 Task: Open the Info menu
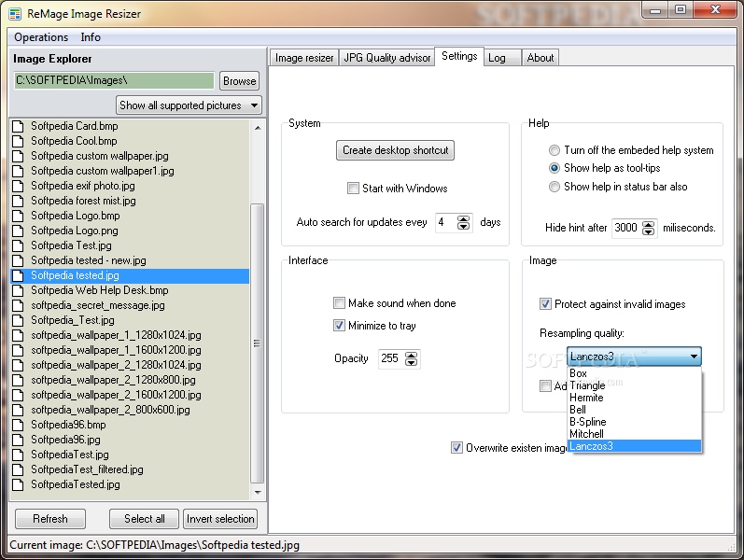pos(91,37)
